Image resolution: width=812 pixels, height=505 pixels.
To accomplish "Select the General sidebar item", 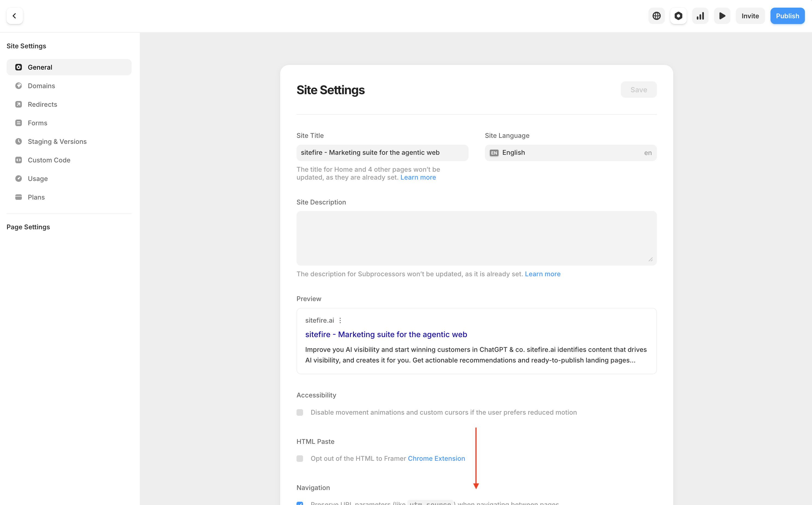I will 69,67.
